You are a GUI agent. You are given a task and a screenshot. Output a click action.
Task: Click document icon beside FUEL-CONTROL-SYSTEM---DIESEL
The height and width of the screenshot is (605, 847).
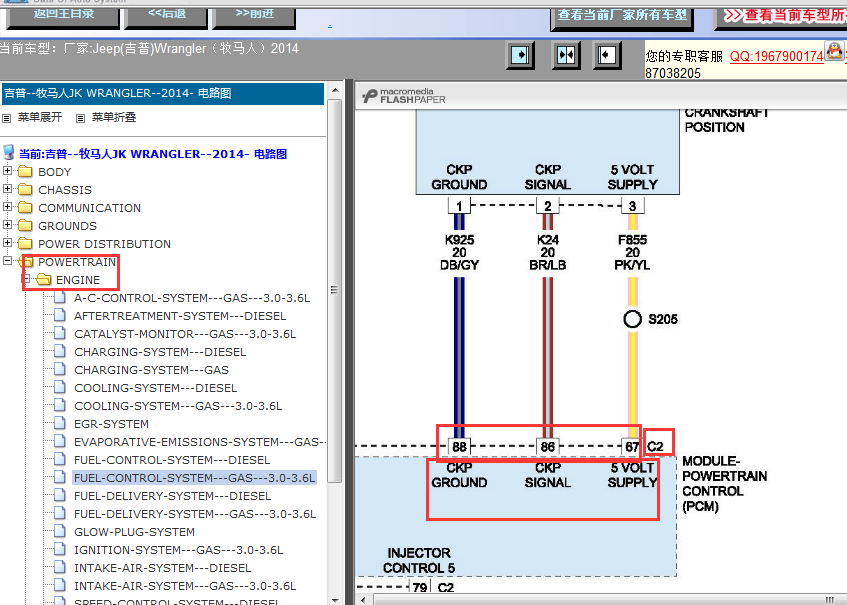[60, 460]
